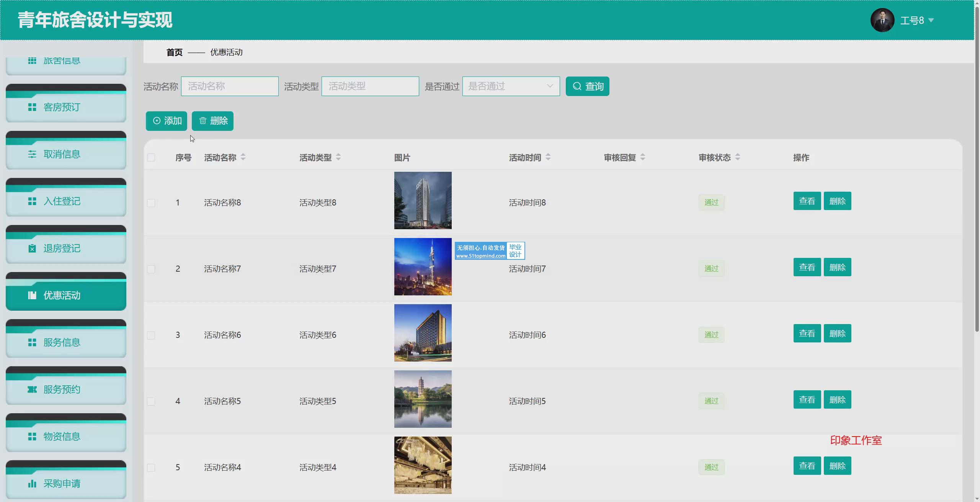This screenshot has height=502, width=980.
Task: Click the sliders icon beside 取消信息
Action: [x=32, y=154]
